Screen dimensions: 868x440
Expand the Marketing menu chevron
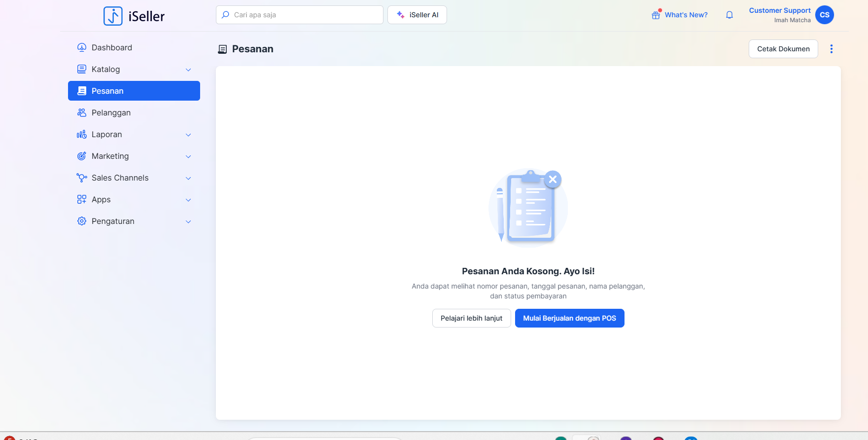coord(188,156)
